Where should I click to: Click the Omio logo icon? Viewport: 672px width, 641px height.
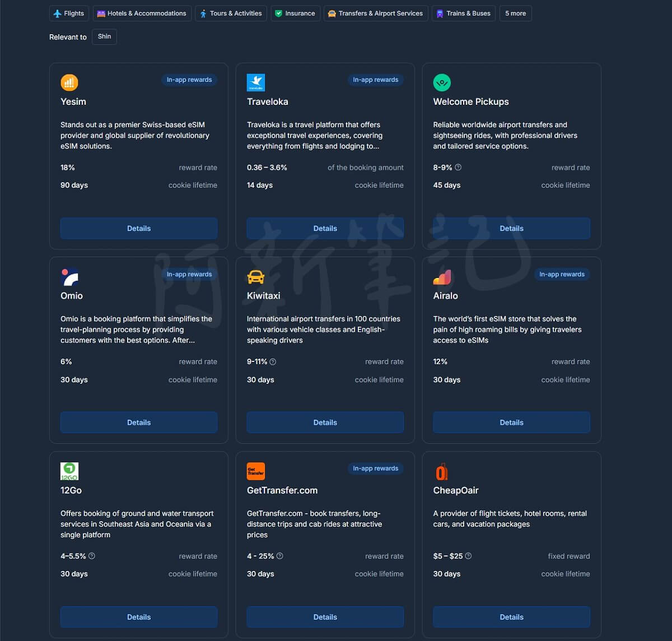(69, 277)
